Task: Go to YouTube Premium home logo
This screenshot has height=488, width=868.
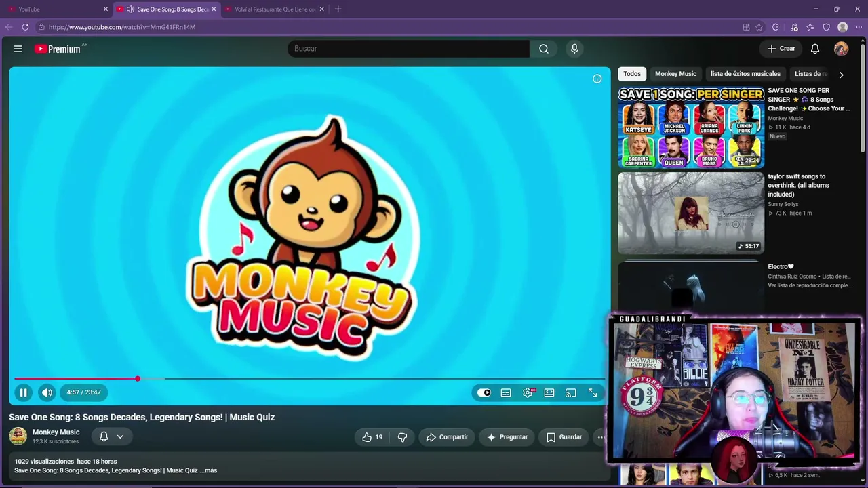Action: 58,49
